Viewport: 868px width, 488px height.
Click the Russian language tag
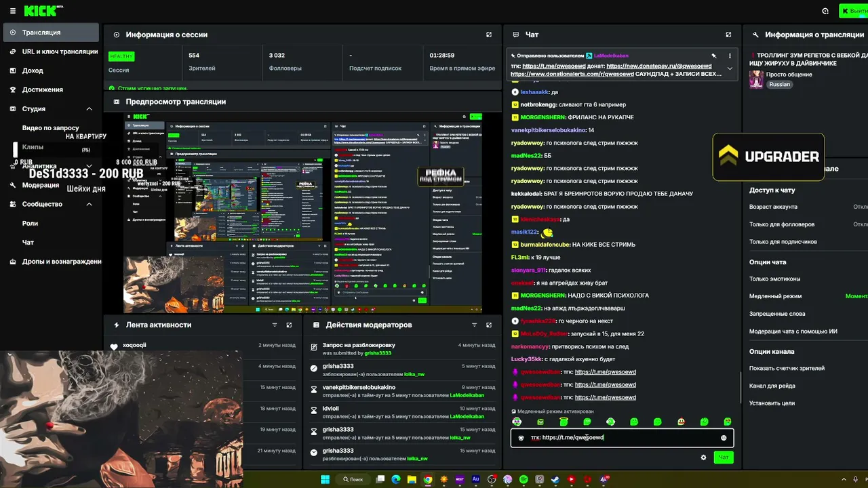[x=780, y=85]
